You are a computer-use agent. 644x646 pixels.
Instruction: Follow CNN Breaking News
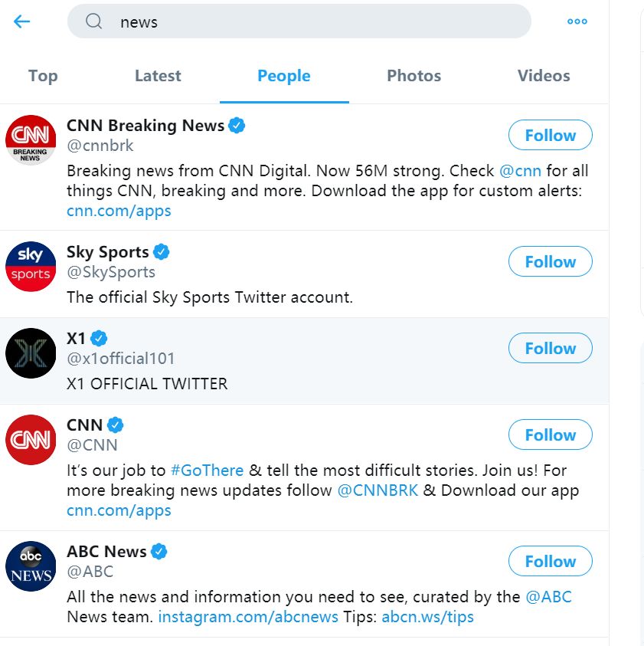[550, 136]
